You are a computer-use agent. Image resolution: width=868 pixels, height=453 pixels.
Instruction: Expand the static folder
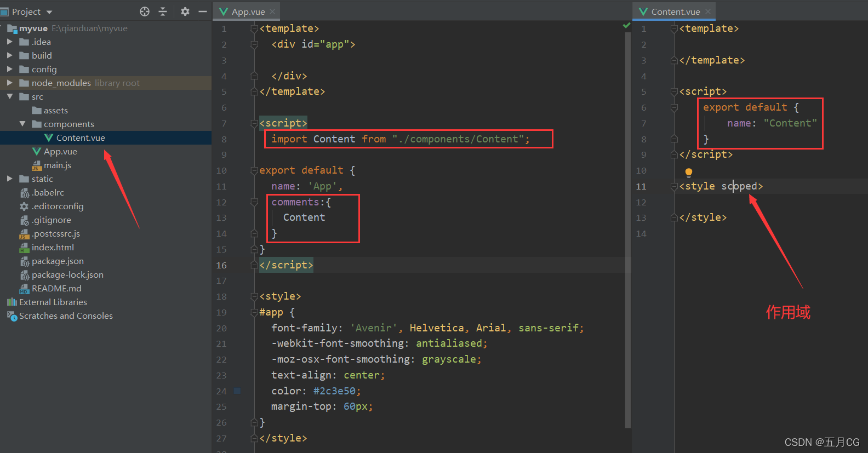click(9, 179)
